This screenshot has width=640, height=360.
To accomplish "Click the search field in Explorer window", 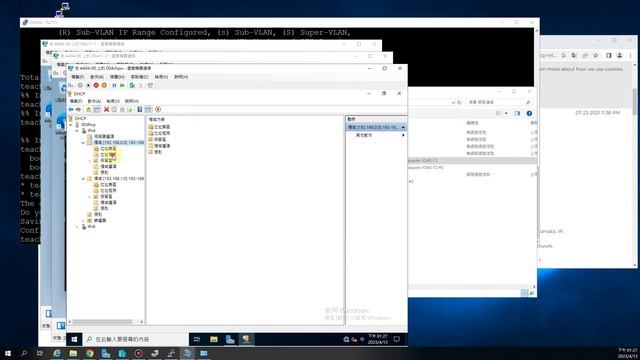I will click(499, 102).
